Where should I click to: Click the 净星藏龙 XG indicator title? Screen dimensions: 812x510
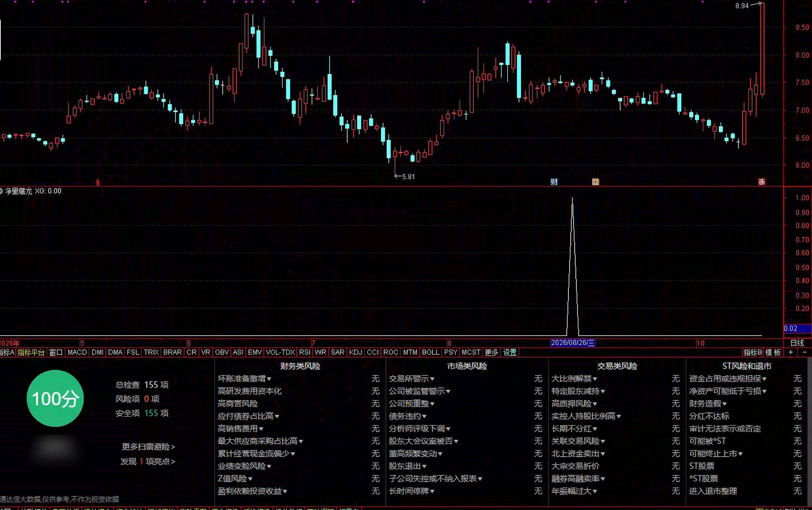pos(33,191)
